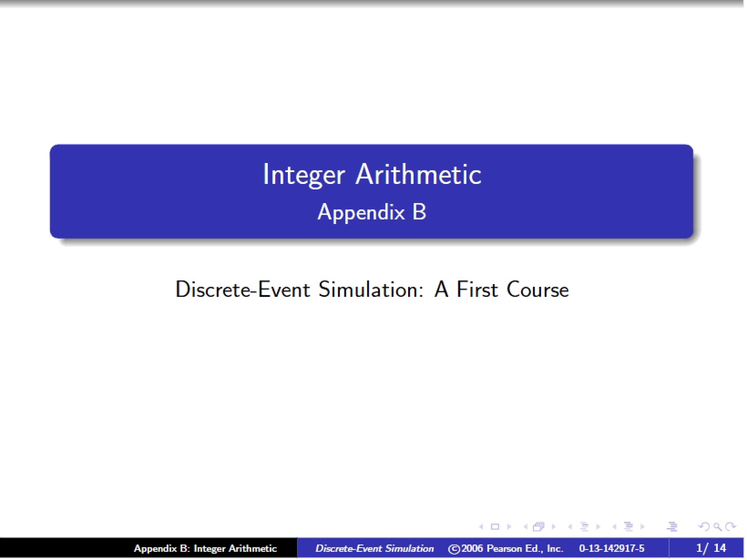Click the previous section arrow

[614, 527]
